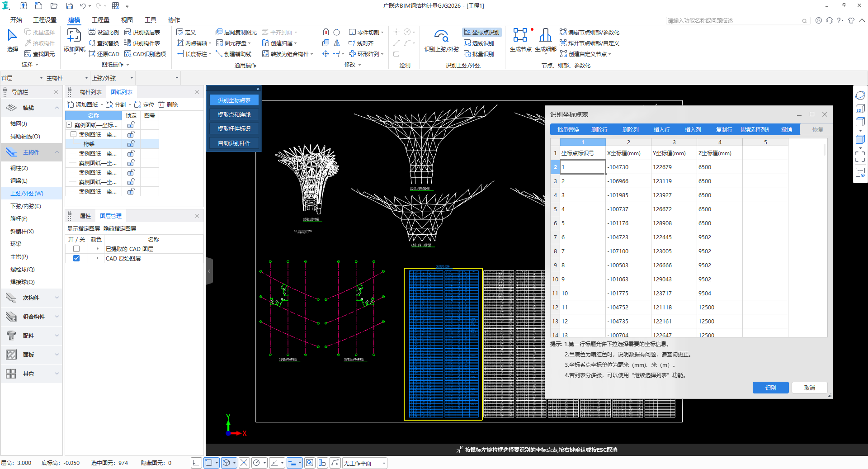Click the save icon in title bar
868x469 pixels.
coord(69,6)
